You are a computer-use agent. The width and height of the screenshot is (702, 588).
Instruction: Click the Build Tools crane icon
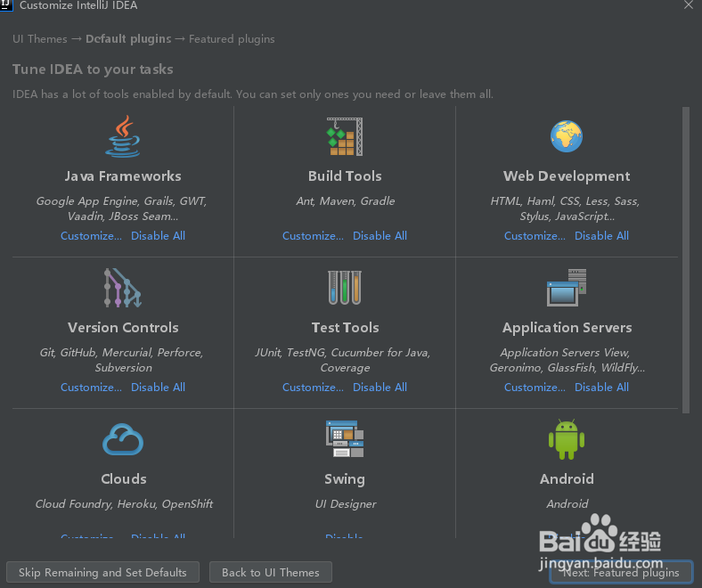tap(344, 136)
